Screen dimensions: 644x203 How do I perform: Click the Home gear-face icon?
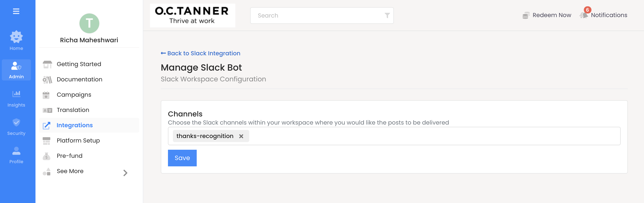pyautogui.click(x=16, y=37)
